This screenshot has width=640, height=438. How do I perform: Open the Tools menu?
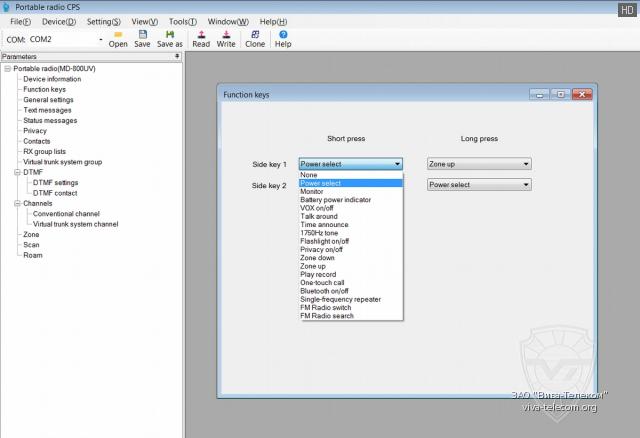(x=183, y=22)
